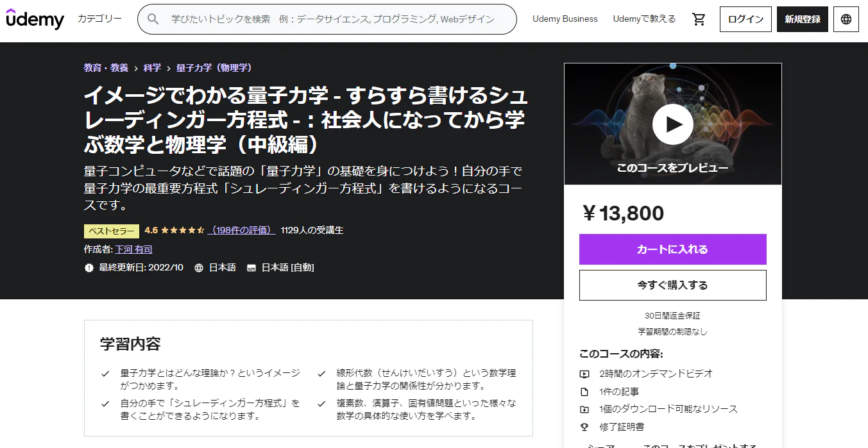The image size is (868, 448).
Task: Click the star rating icons
Action: tap(183, 230)
